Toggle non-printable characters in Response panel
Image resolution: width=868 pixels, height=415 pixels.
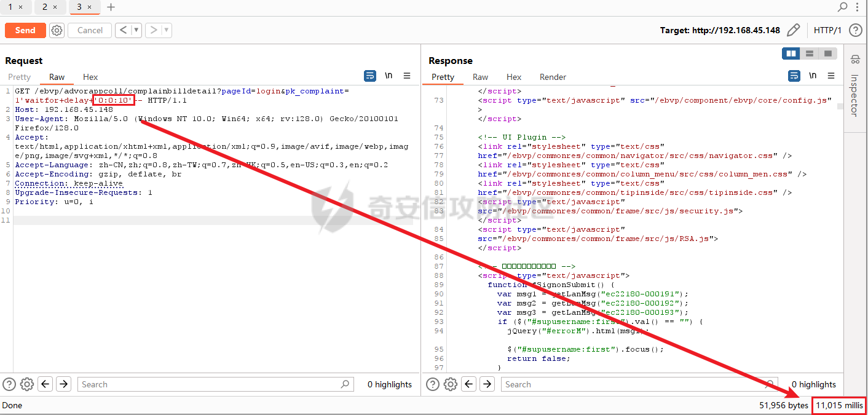pyautogui.click(x=813, y=76)
